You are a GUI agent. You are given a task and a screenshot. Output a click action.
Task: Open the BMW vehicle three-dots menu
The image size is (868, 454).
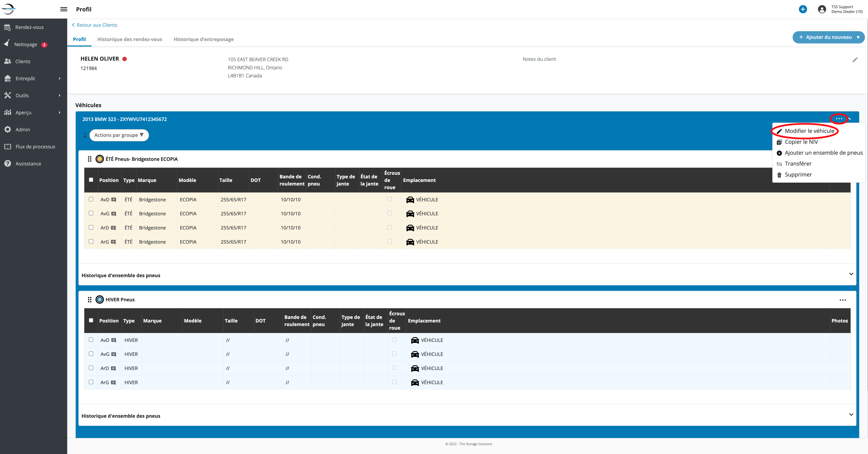839,119
